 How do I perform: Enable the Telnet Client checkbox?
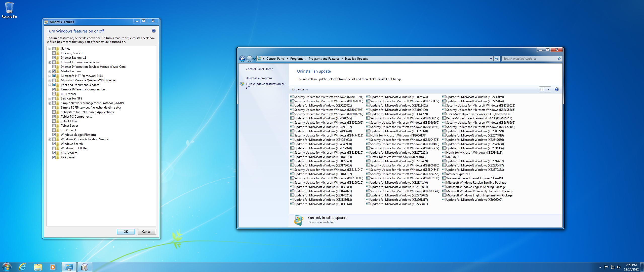[54, 121]
